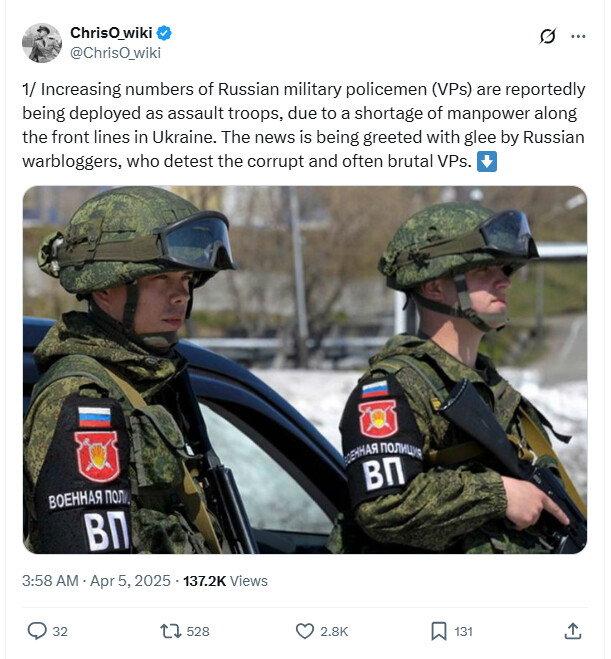Bookmark the post with the bookmark icon
The height and width of the screenshot is (659, 611).
click(x=439, y=631)
